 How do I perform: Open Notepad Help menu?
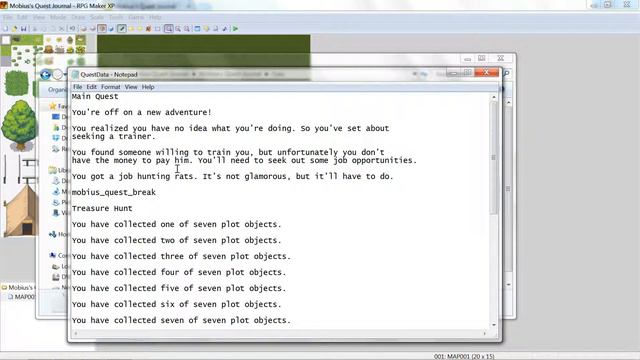pyautogui.click(x=148, y=87)
